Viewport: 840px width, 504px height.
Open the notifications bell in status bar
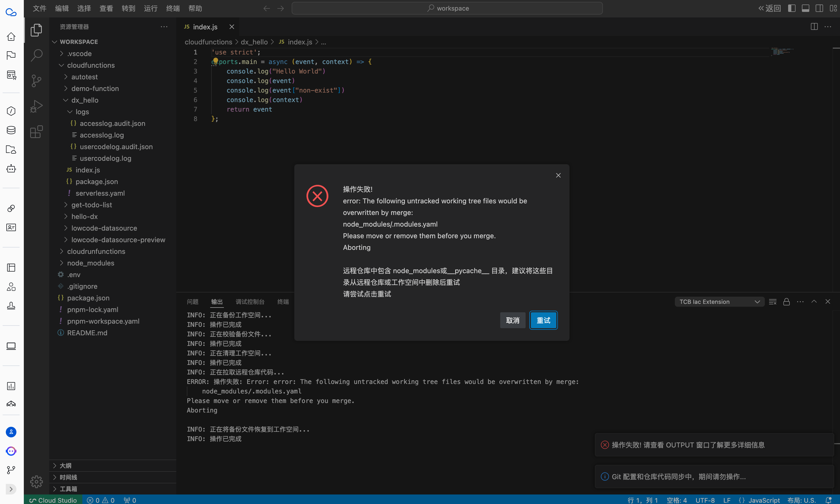828,500
